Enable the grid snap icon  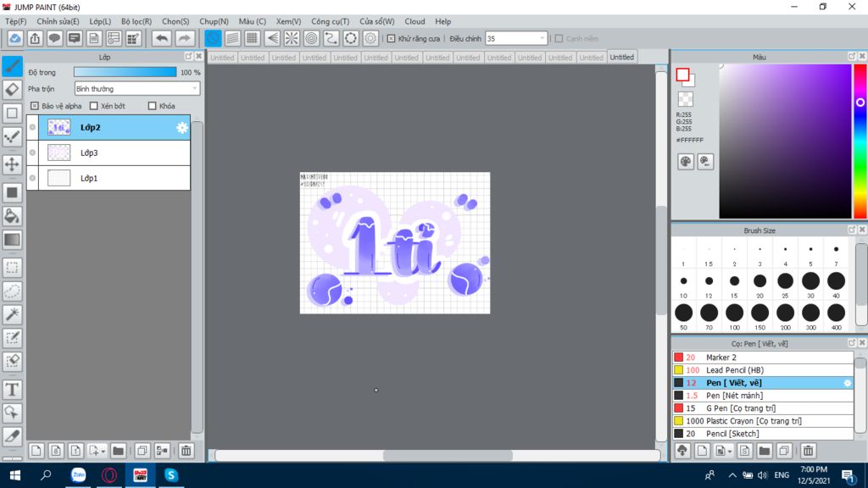(x=253, y=38)
